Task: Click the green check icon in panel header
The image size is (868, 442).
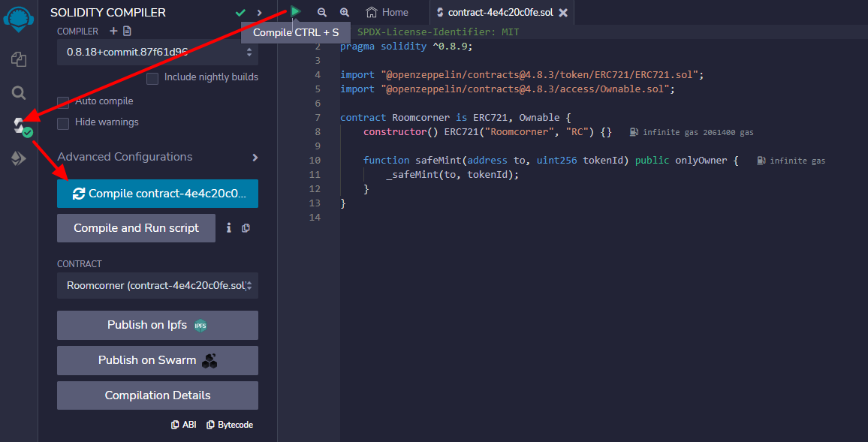Action: 240,12
